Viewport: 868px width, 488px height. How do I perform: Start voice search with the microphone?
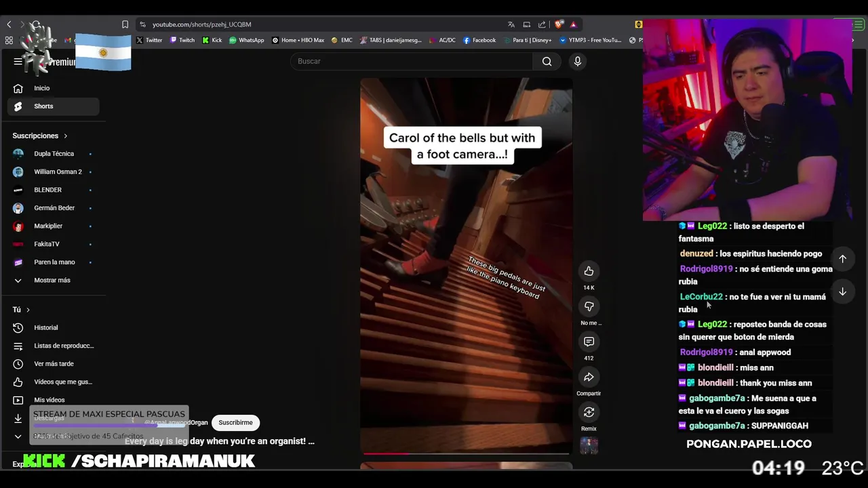[578, 62]
